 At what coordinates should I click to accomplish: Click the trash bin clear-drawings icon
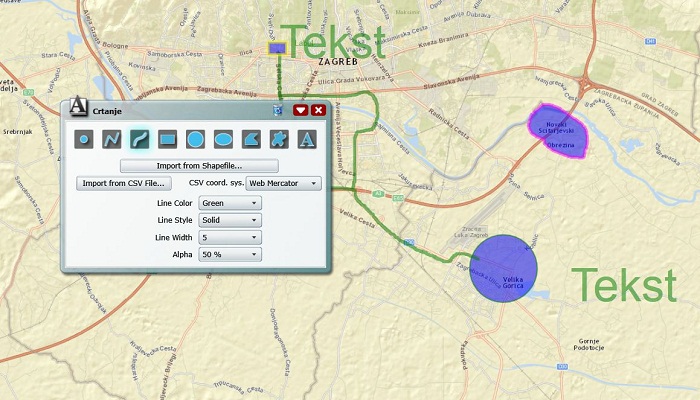(x=278, y=110)
